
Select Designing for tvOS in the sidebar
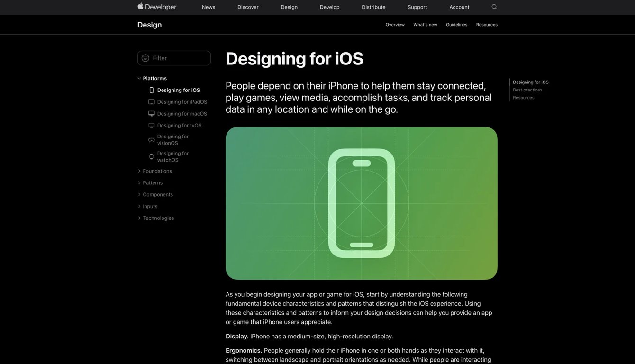coord(179,126)
